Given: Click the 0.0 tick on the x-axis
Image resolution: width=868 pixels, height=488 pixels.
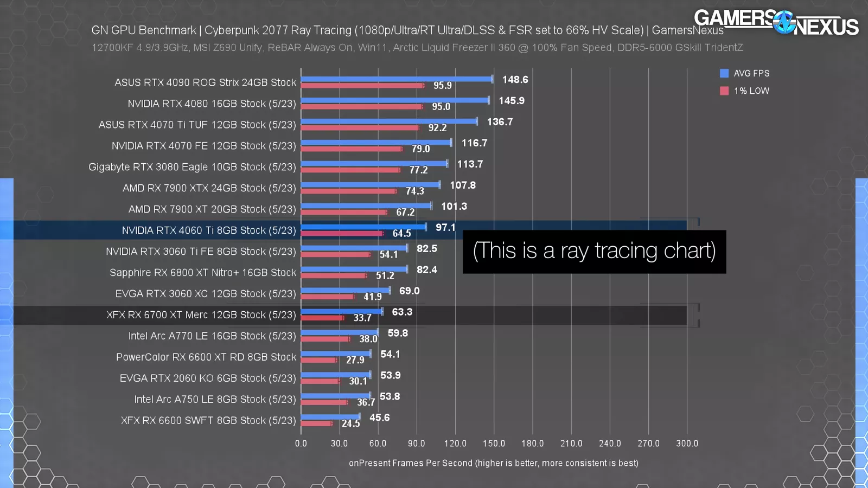Looking at the screenshot, I should pyautogui.click(x=301, y=444).
